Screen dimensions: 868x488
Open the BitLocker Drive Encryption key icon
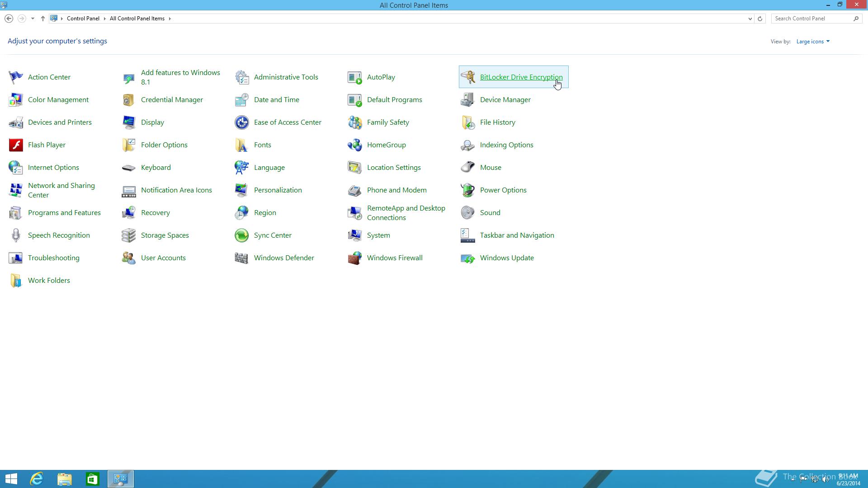tap(468, 77)
